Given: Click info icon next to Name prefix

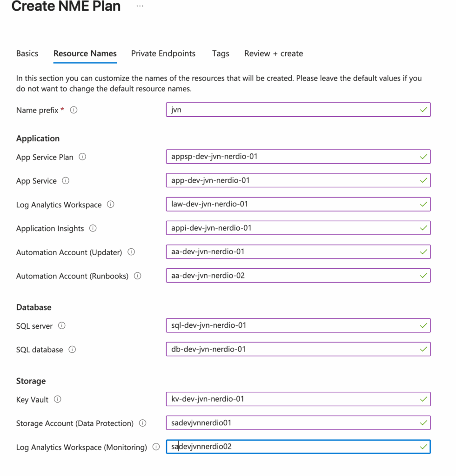Looking at the screenshot, I should pos(74,110).
